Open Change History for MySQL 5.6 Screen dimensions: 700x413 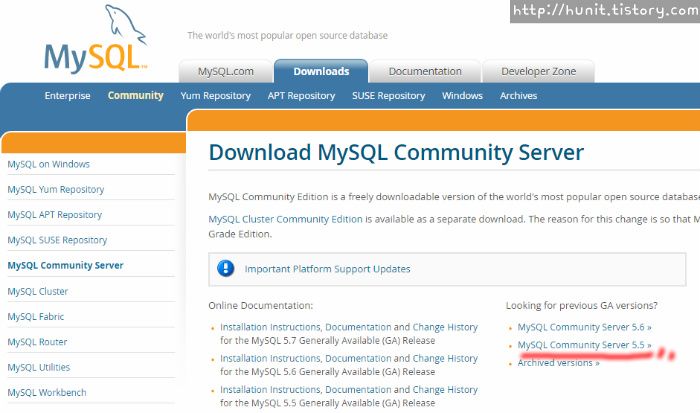[445, 358]
